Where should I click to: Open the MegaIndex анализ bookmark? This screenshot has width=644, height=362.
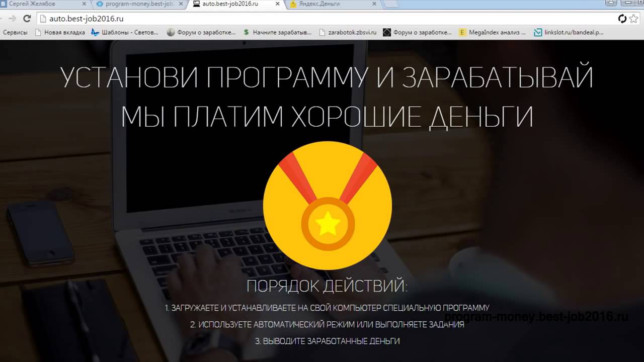click(x=493, y=32)
